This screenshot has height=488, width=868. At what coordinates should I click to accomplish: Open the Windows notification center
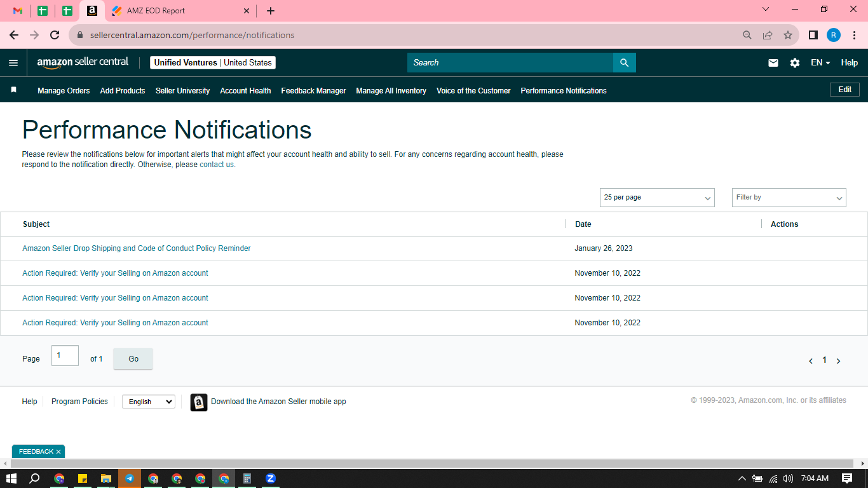pyautogui.click(x=847, y=478)
